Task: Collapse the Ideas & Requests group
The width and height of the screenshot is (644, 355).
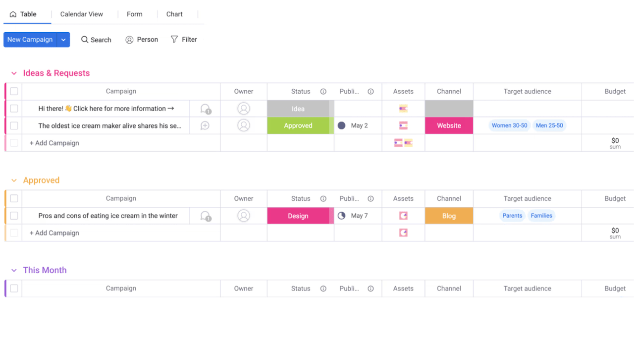Action: tap(14, 73)
